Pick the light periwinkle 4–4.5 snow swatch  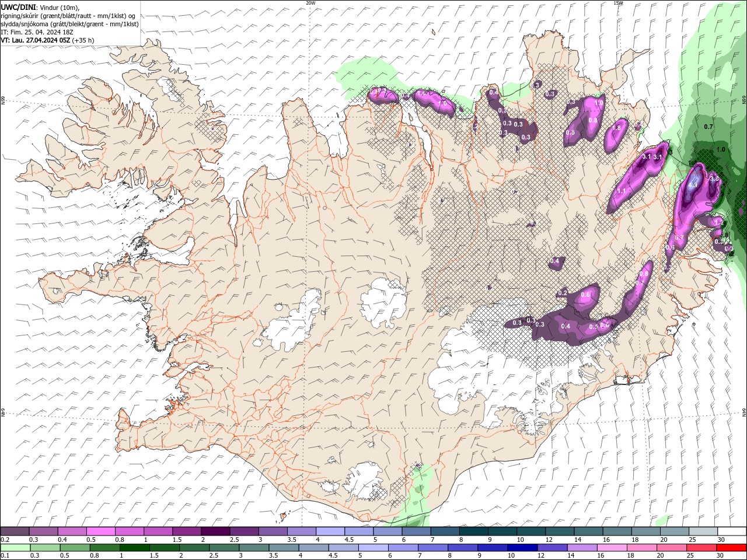click(330, 531)
